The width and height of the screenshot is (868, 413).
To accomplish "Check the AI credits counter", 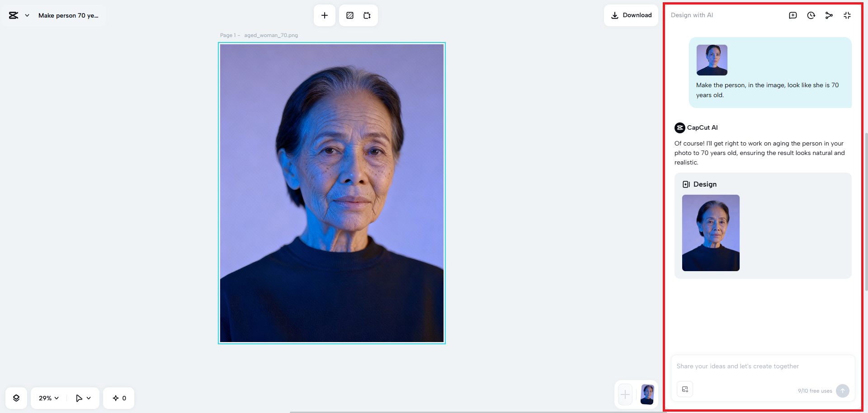I will (x=118, y=398).
